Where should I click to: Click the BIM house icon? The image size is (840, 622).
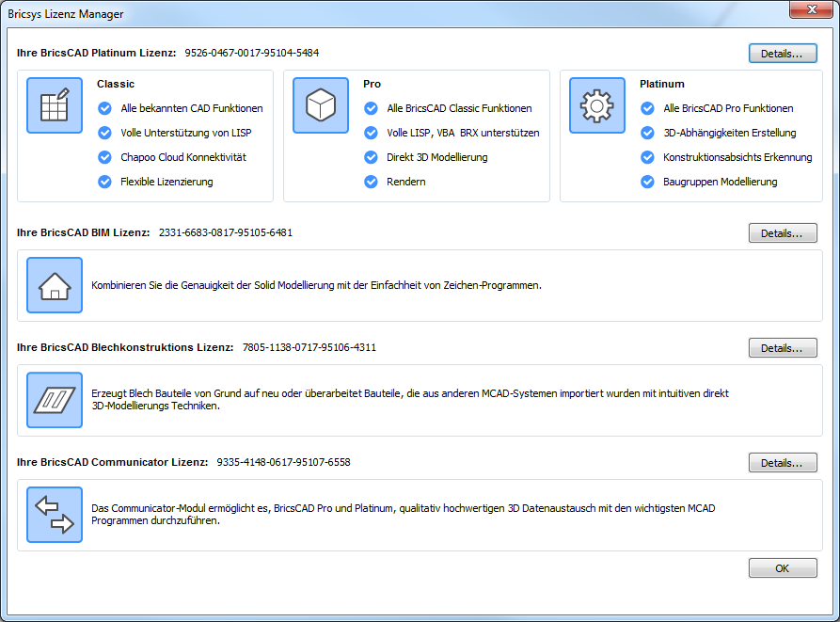55,285
